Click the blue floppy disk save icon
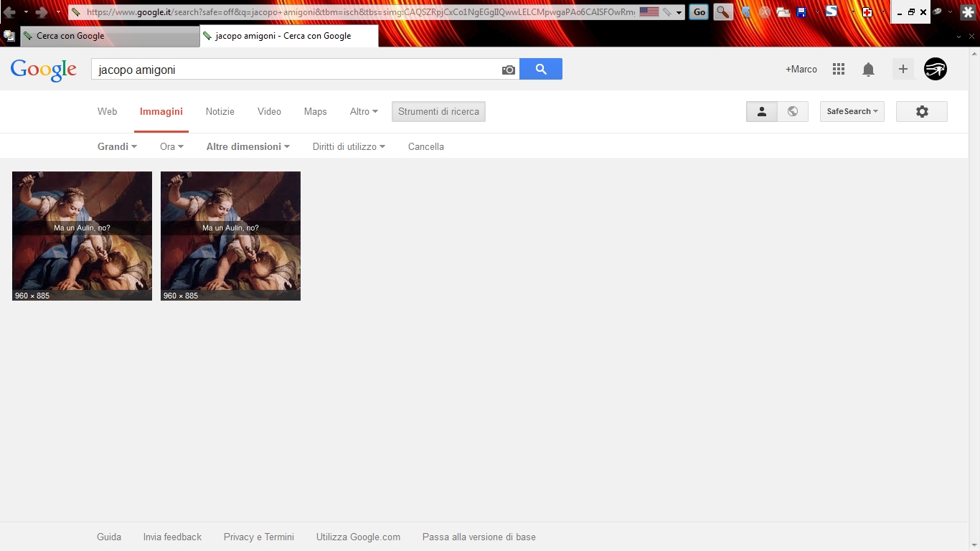980x551 pixels. [802, 11]
